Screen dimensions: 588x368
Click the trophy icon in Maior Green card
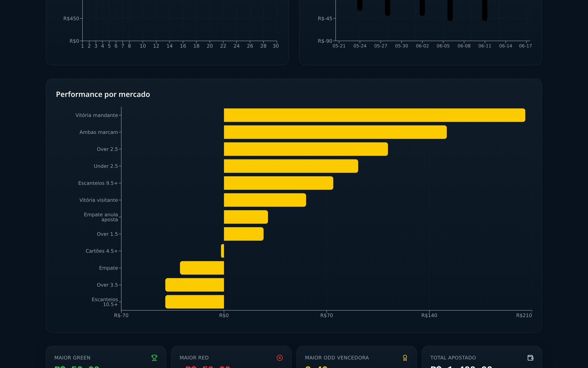click(x=154, y=358)
